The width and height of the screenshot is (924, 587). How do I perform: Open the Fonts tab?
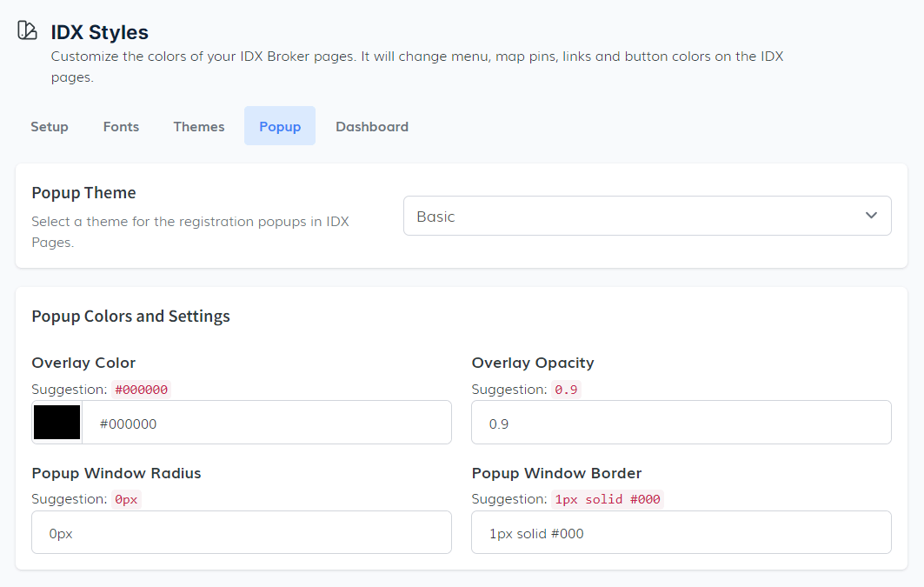point(121,126)
